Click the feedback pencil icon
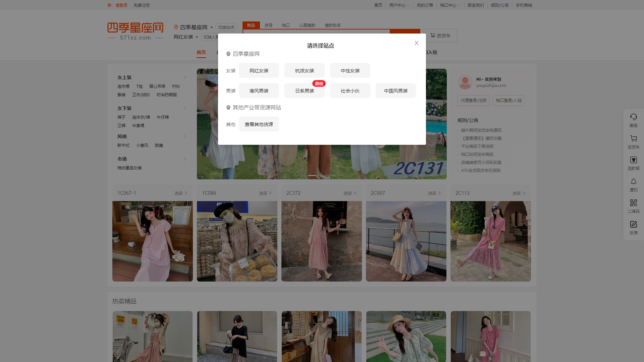644x362 pixels. 633,224
